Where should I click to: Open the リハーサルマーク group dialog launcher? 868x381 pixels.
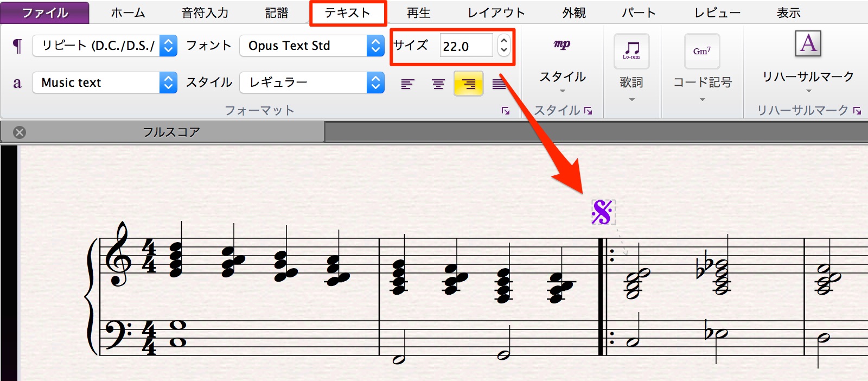857,111
